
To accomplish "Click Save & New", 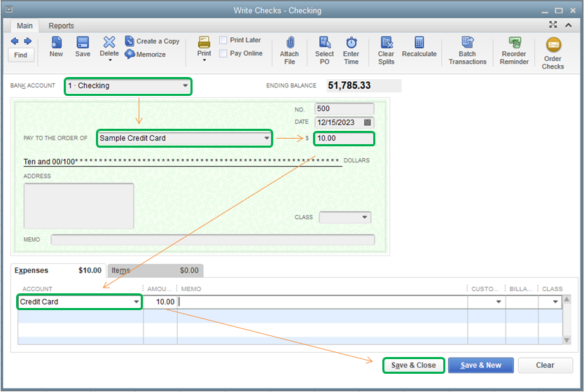I will pyautogui.click(x=481, y=365).
